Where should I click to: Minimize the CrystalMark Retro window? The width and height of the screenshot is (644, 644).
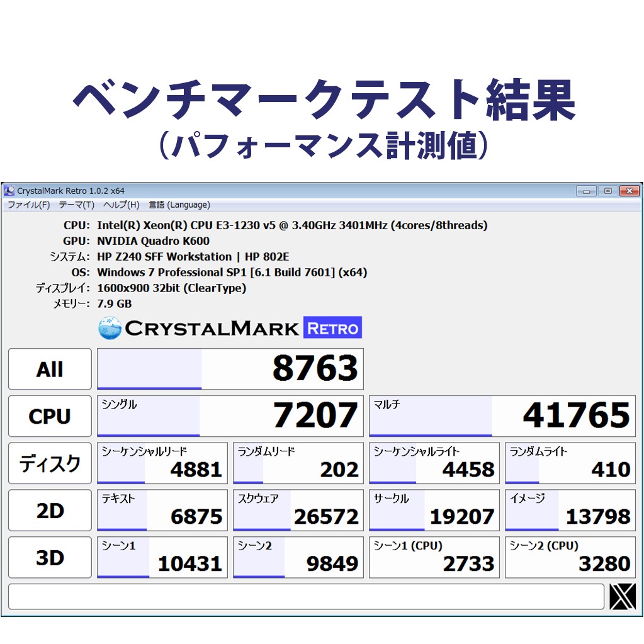586,191
